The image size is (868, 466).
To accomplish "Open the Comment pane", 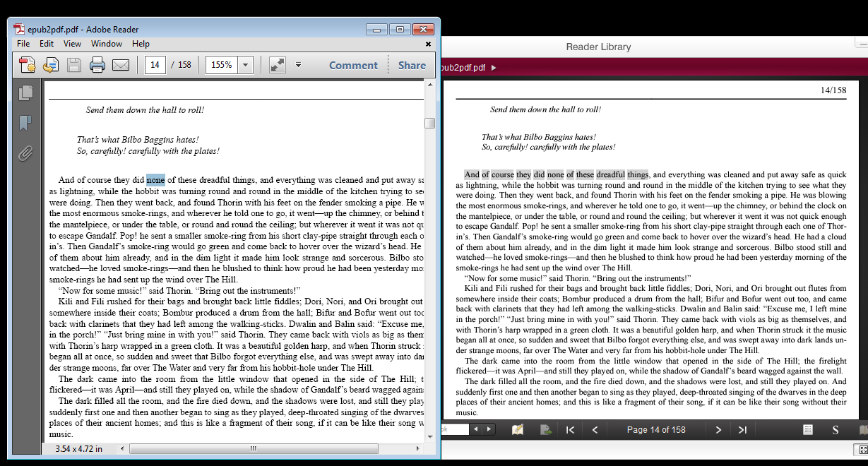I will pos(353,65).
